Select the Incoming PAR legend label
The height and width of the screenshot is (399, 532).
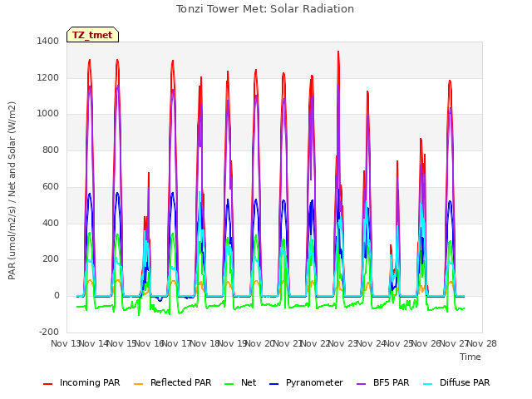90,382
